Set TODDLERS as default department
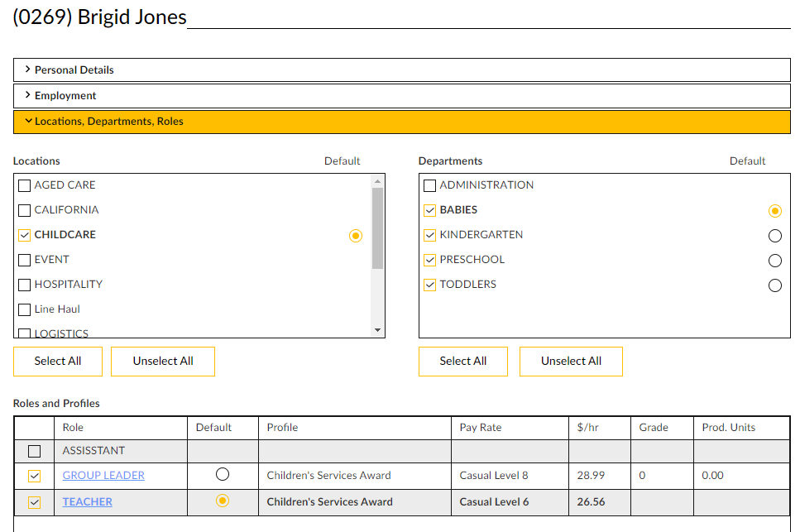This screenshot has width=800, height=532. click(774, 285)
